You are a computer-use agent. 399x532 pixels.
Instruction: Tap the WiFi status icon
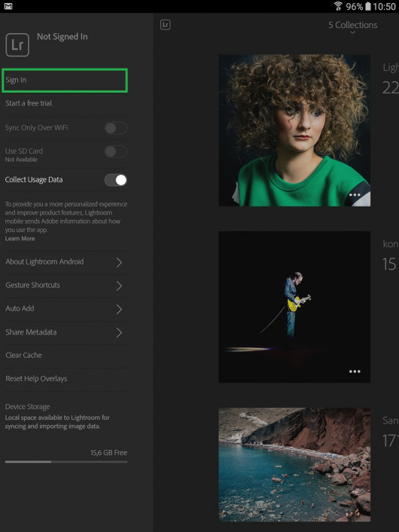[x=337, y=6]
